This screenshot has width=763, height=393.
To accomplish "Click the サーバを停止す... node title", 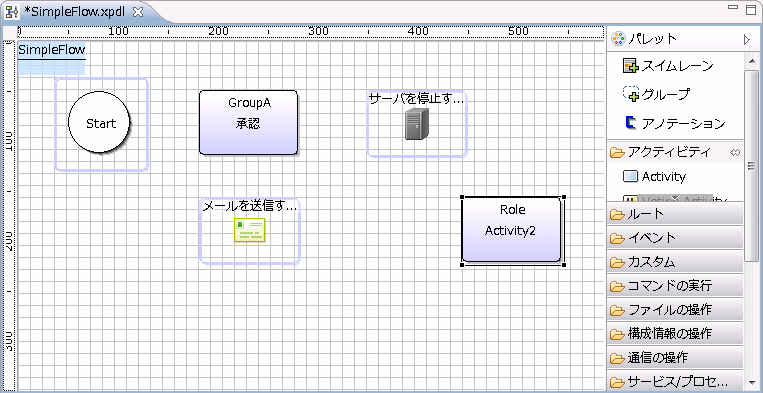I will pos(417,99).
